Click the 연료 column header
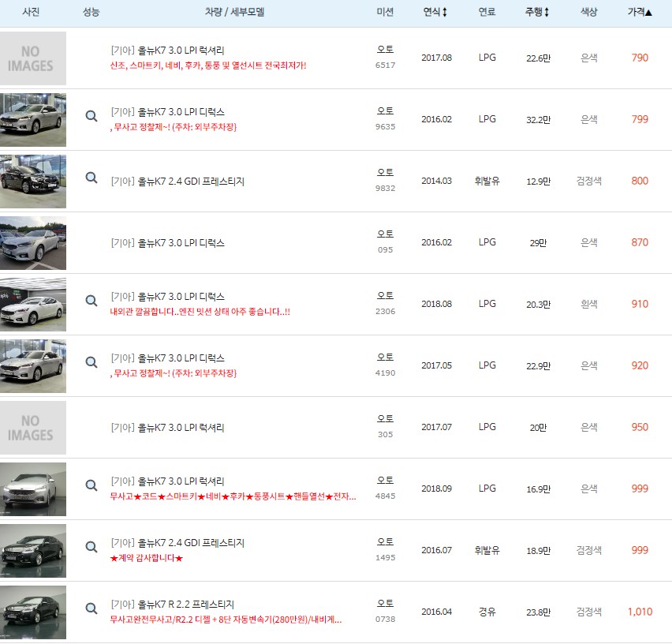 487,12
